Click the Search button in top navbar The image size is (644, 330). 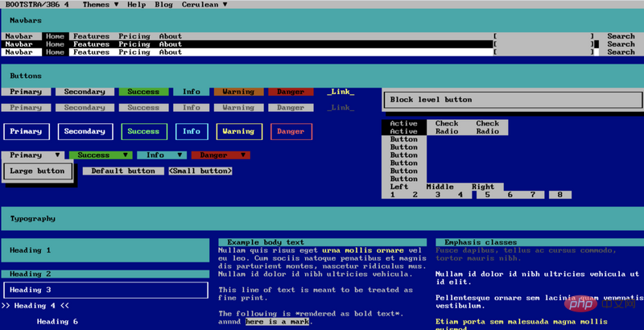click(621, 36)
